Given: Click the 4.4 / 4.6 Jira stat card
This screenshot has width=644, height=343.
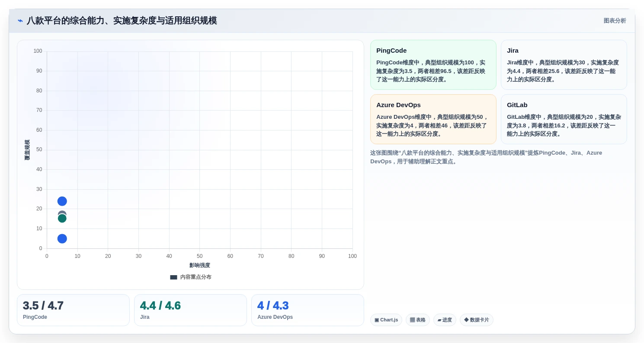Looking at the screenshot, I should (190, 310).
